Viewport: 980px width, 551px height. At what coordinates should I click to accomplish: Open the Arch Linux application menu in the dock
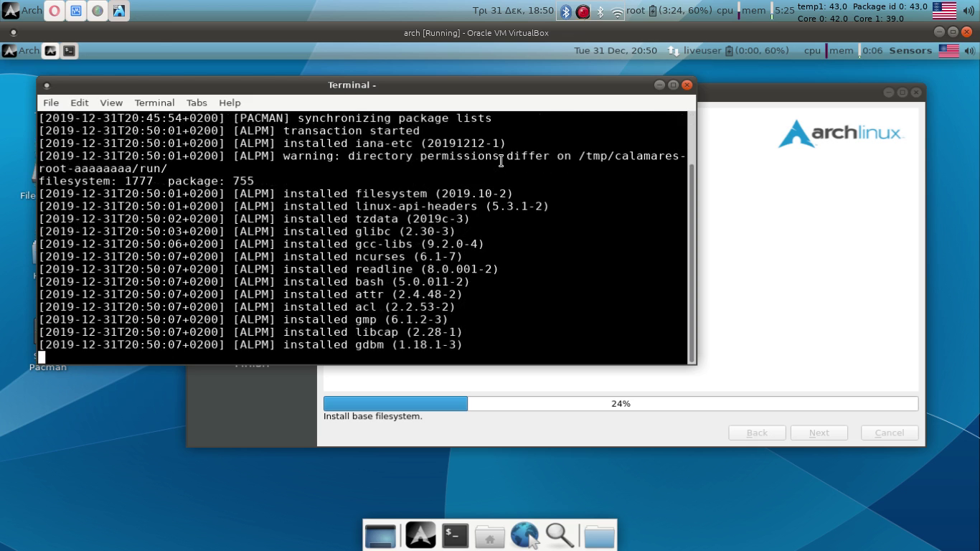420,534
